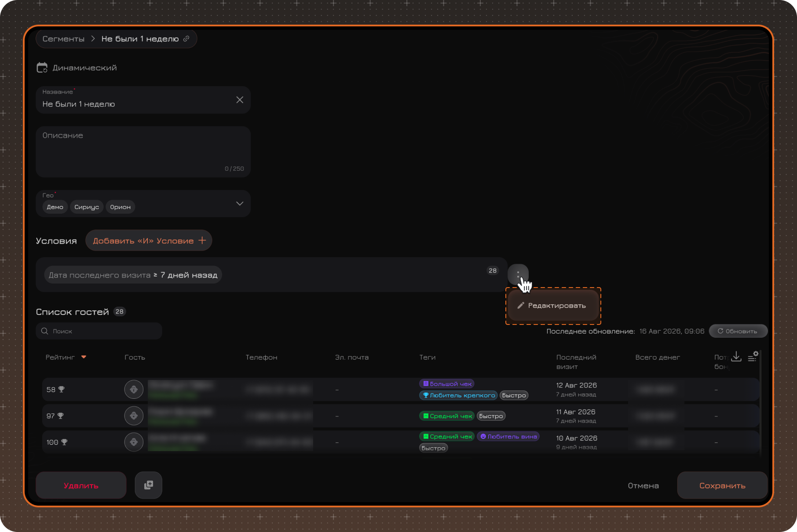
Task: Select the Сириус geo chip
Action: [87, 207]
